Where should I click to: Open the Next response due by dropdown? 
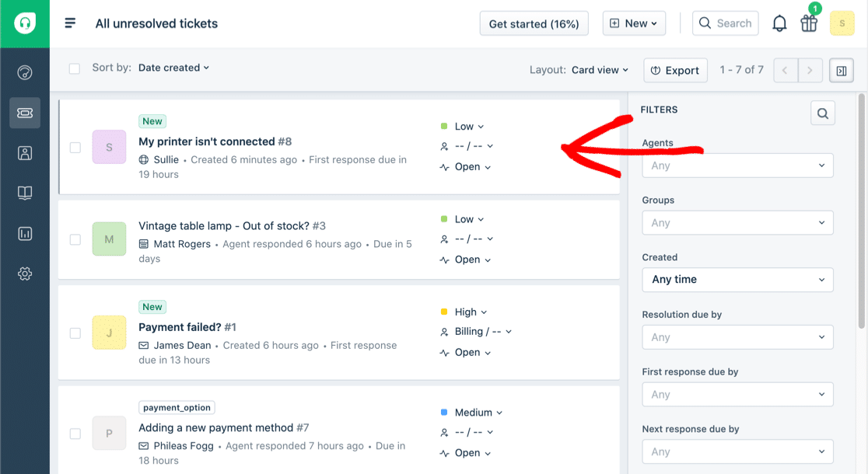tap(737, 452)
